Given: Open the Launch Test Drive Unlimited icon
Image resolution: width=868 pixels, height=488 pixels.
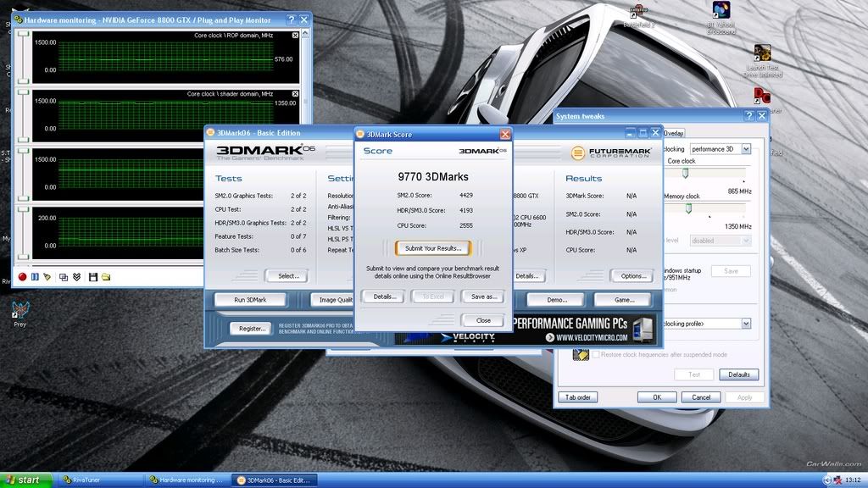Looking at the screenshot, I should [x=762, y=61].
